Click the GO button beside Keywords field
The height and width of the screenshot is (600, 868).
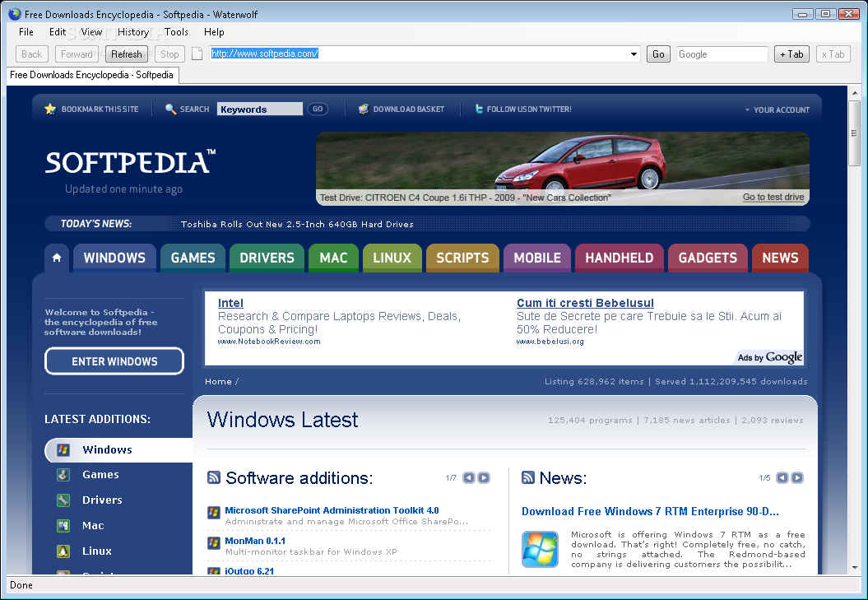tap(318, 109)
